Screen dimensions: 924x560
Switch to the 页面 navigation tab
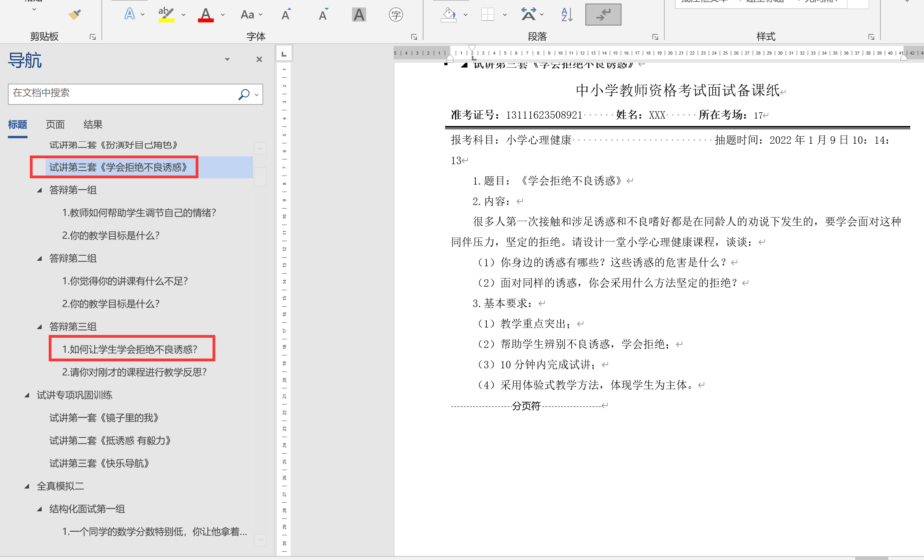55,124
